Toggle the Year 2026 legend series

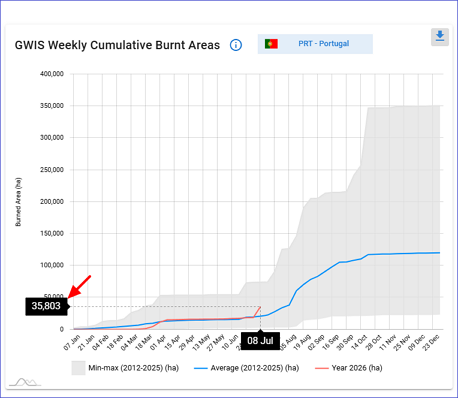point(349,368)
